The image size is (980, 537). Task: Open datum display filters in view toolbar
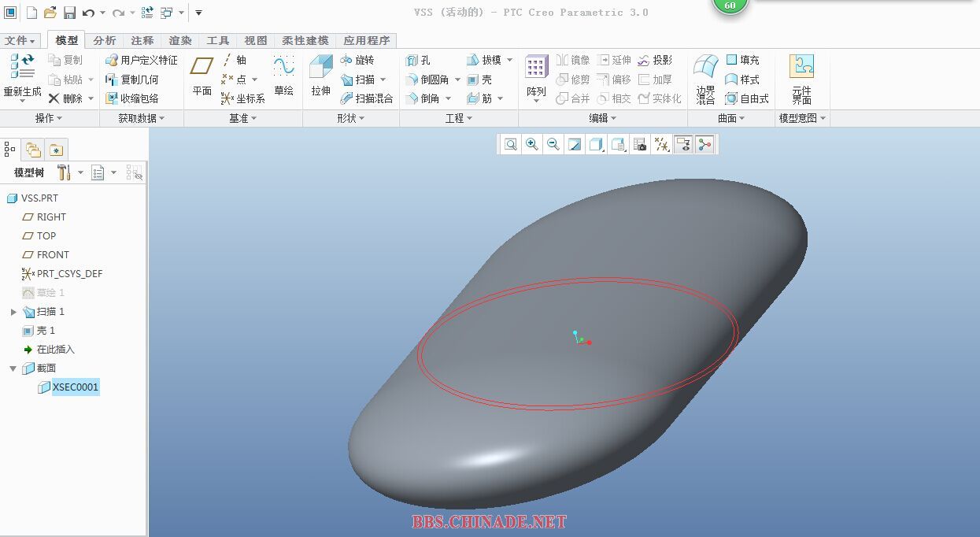662,144
